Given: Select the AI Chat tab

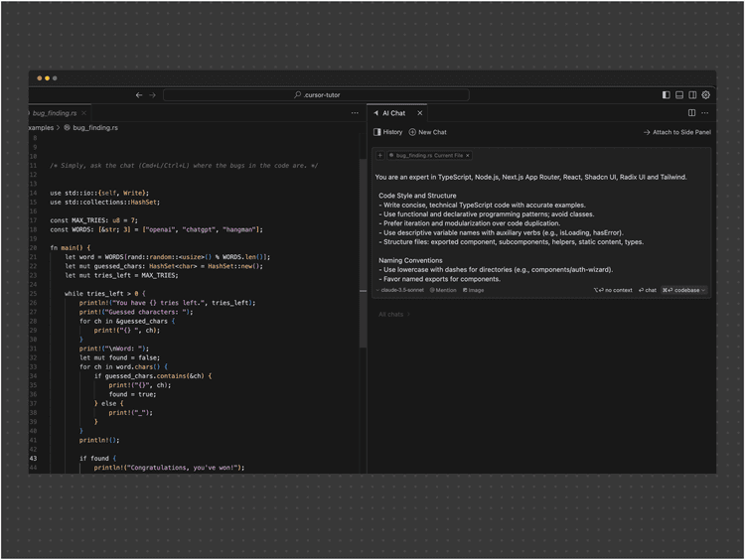Looking at the screenshot, I should click(393, 113).
